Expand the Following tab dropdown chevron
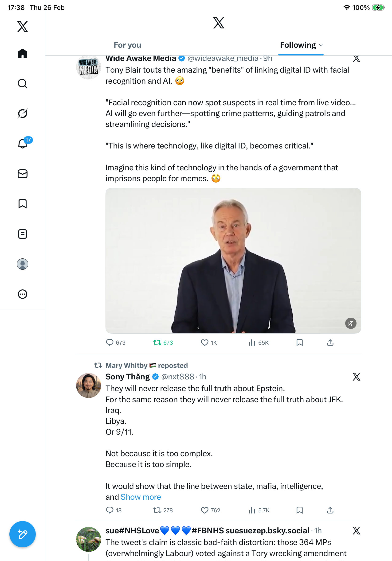The width and height of the screenshot is (392, 561). tap(321, 45)
